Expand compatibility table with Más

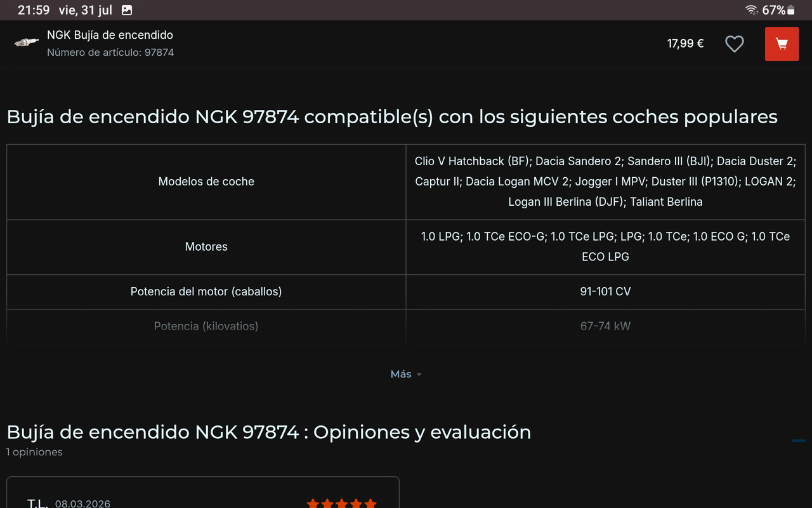coord(406,374)
